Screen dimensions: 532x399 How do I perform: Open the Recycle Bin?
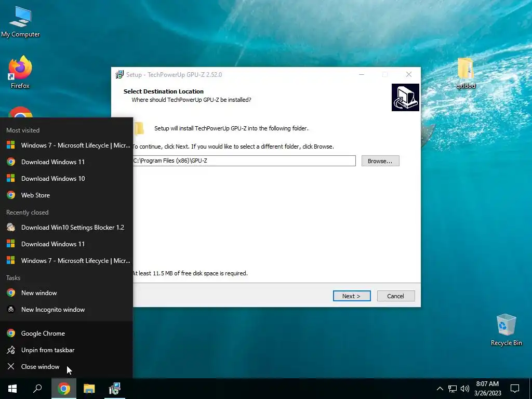coord(506,330)
